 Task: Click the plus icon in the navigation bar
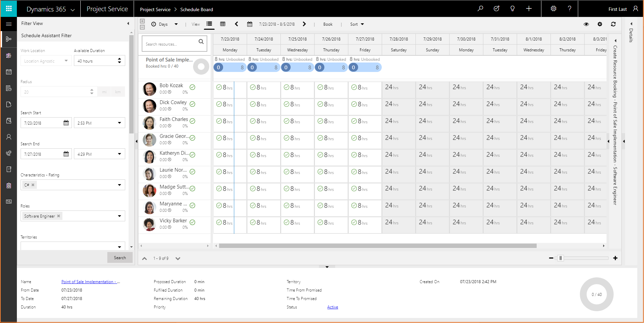tap(529, 8)
